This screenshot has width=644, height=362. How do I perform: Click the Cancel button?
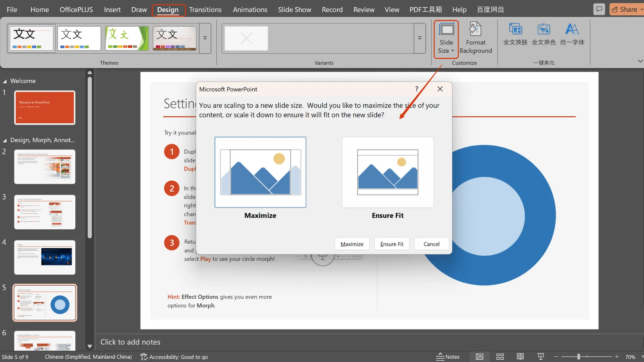point(431,244)
